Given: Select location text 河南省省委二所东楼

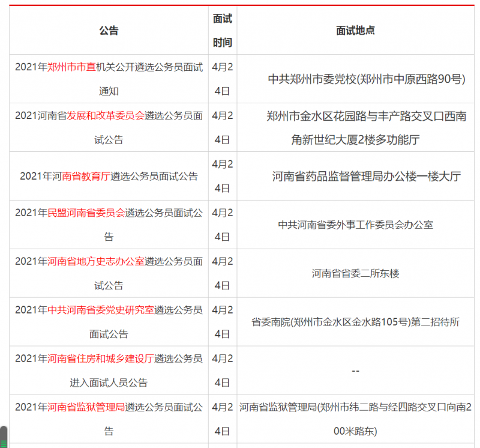Looking at the screenshot, I should pos(355,273).
